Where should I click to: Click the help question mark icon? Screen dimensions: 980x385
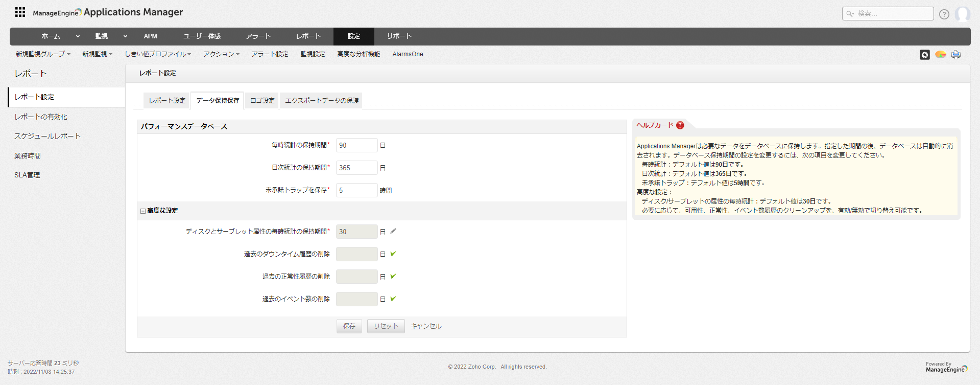(x=944, y=14)
